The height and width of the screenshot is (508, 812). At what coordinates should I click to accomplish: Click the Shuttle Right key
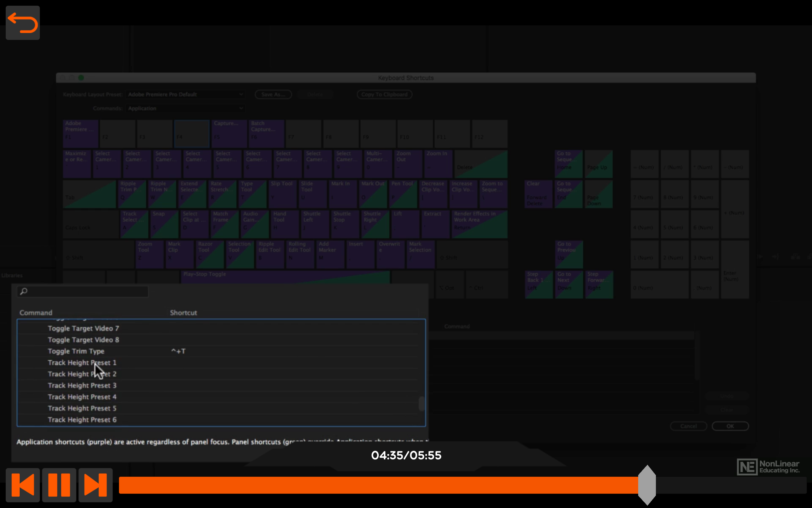click(x=376, y=224)
